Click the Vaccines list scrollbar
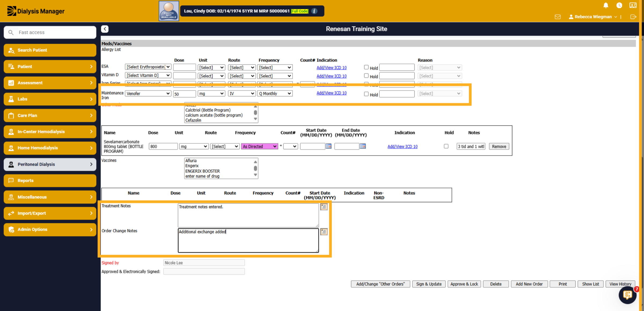The width and height of the screenshot is (644, 311). (255, 168)
